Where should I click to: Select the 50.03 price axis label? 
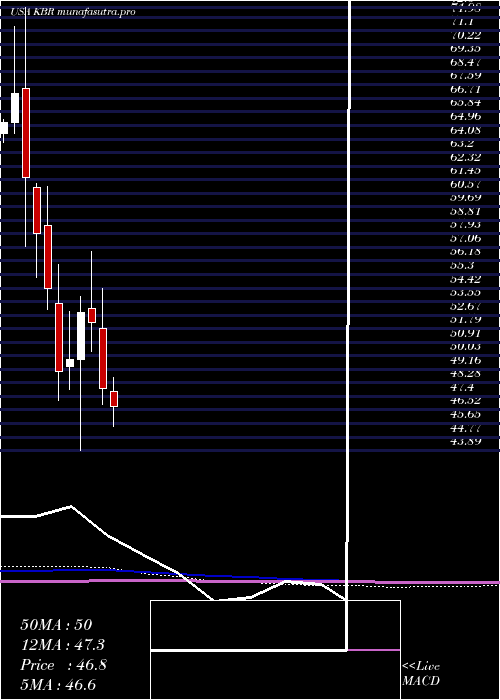click(467, 348)
